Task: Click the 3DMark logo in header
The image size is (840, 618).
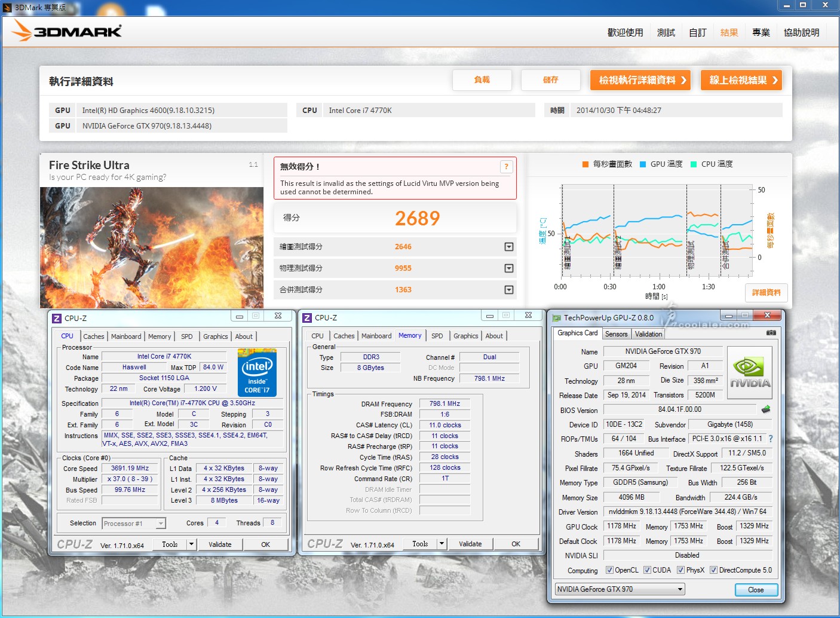Action: coord(67,30)
